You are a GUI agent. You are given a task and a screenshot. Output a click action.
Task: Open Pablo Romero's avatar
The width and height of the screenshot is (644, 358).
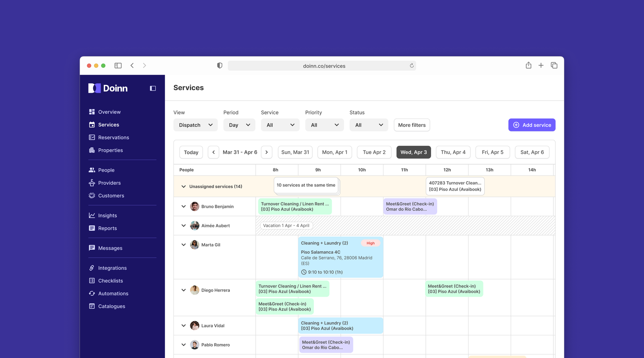[195, 345]
